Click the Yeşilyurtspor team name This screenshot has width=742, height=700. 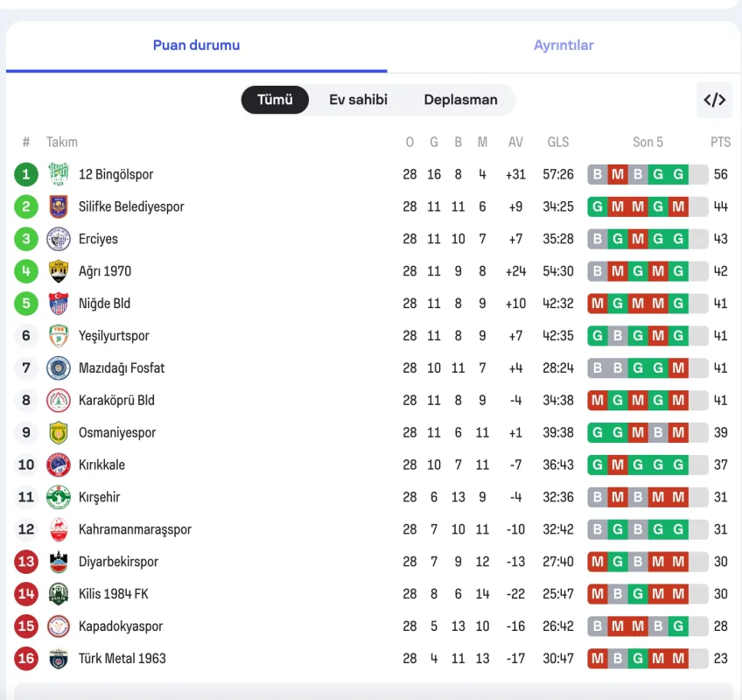(114, 336)
